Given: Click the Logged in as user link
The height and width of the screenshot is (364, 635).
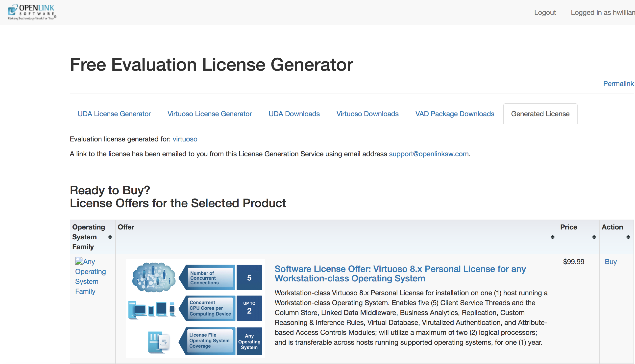Looking at the screenshot, I should (603, 13).
